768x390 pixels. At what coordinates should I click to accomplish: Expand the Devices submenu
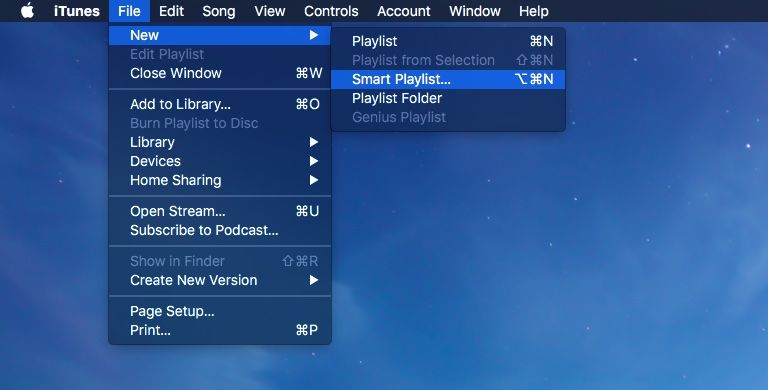pyautogui.click(x=220, y=162)
